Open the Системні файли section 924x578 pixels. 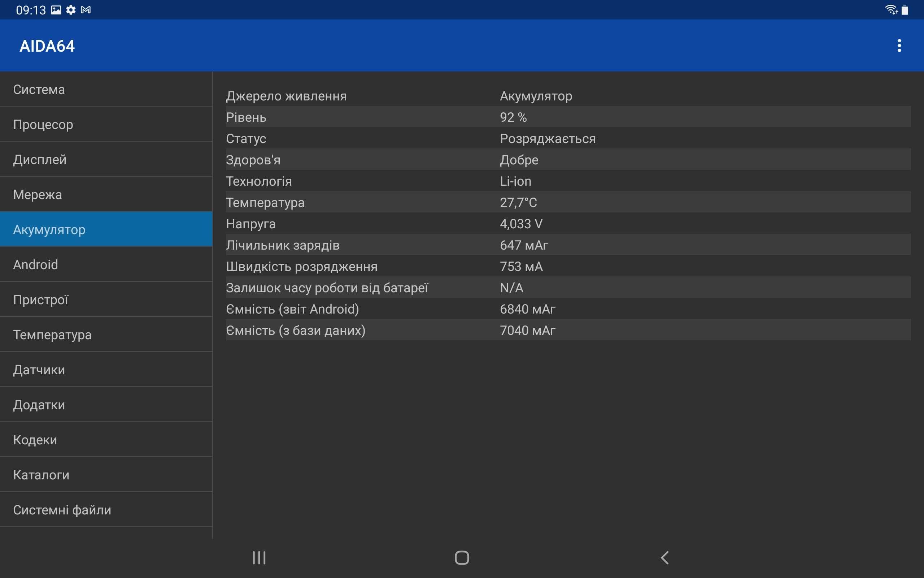click(x=106, y=510)
